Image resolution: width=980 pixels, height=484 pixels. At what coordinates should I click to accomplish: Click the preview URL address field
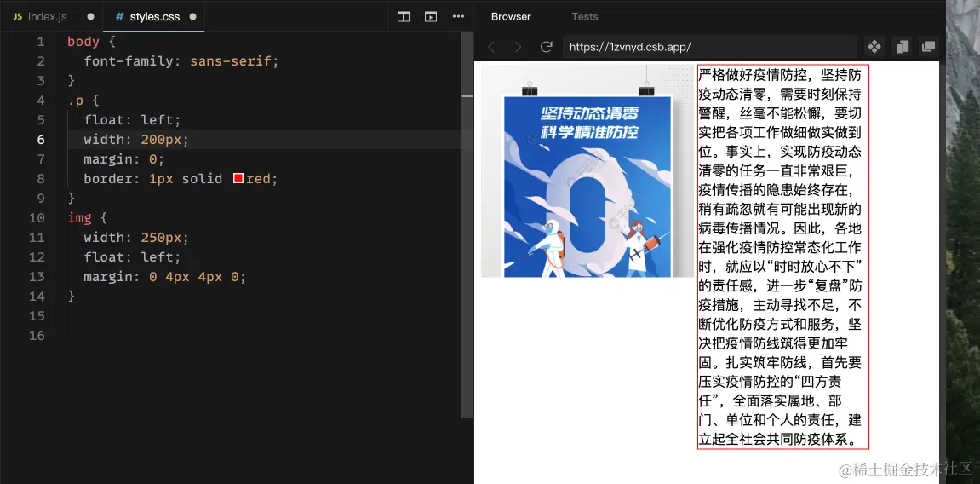[x=709, y=47]
